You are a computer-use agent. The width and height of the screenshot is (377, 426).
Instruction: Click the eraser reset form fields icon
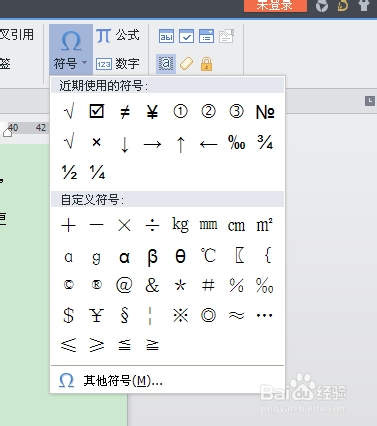click(186, 63)
